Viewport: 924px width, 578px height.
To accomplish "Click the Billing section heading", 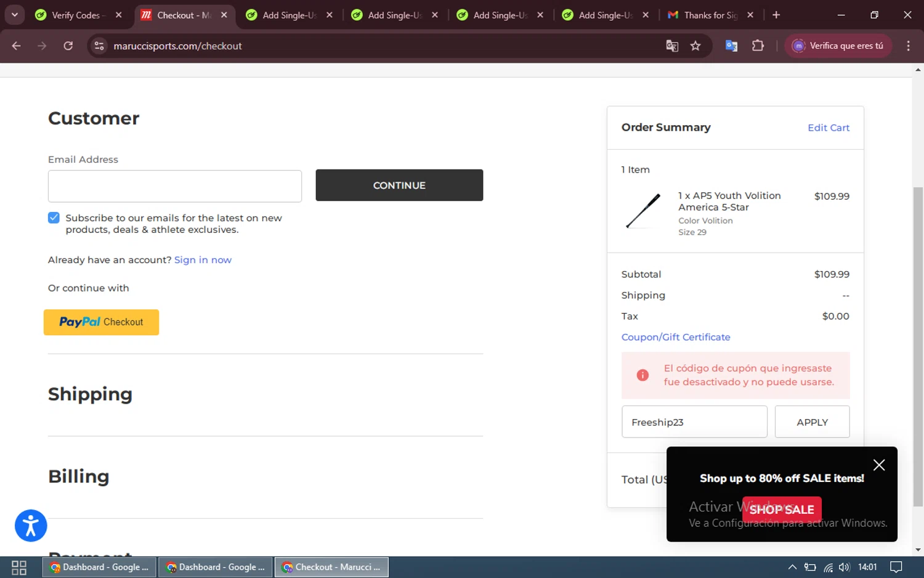I will [x=79, y=476].
